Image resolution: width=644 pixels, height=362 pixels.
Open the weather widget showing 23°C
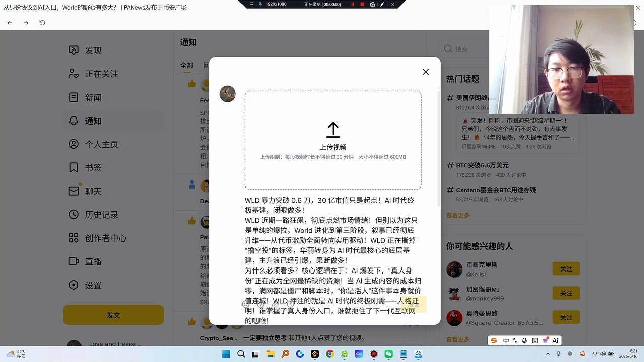(x=16, y=354)
